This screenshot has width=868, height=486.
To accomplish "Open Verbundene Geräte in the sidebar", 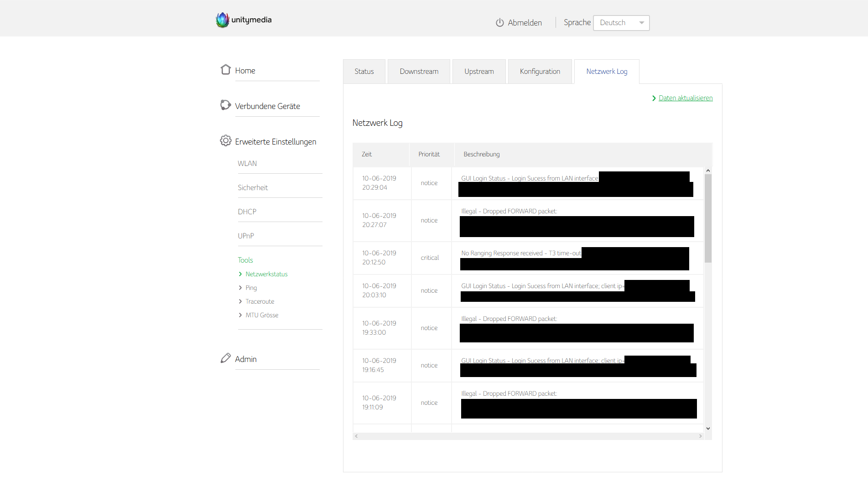I will coord(267,106).
